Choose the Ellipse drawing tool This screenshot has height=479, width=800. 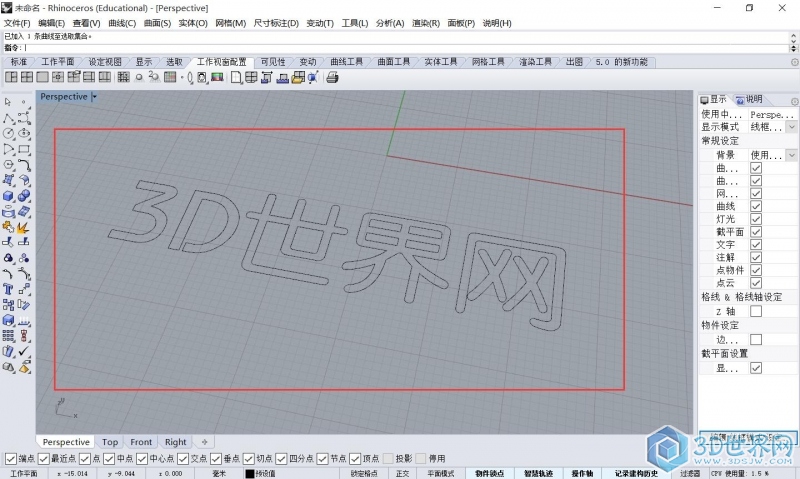tap(24, 134)
